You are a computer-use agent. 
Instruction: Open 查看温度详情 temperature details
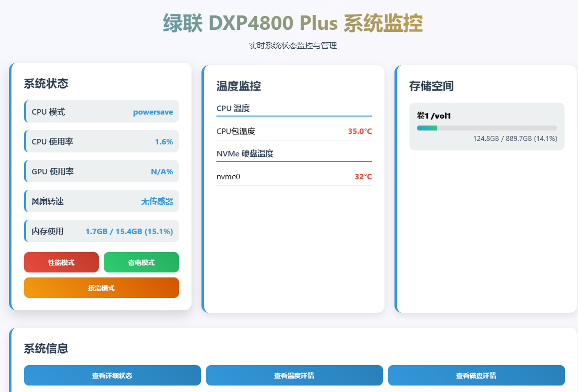pos(294,375)
